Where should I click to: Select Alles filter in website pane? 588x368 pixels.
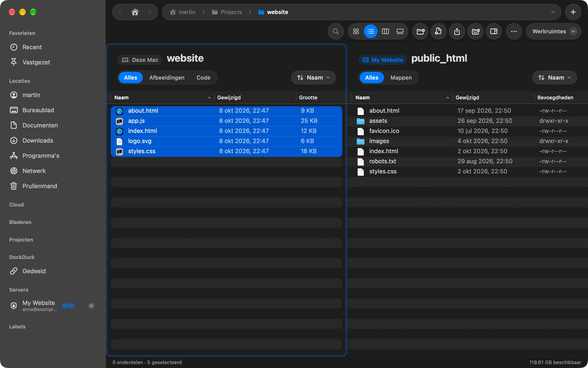coord(130,78)
